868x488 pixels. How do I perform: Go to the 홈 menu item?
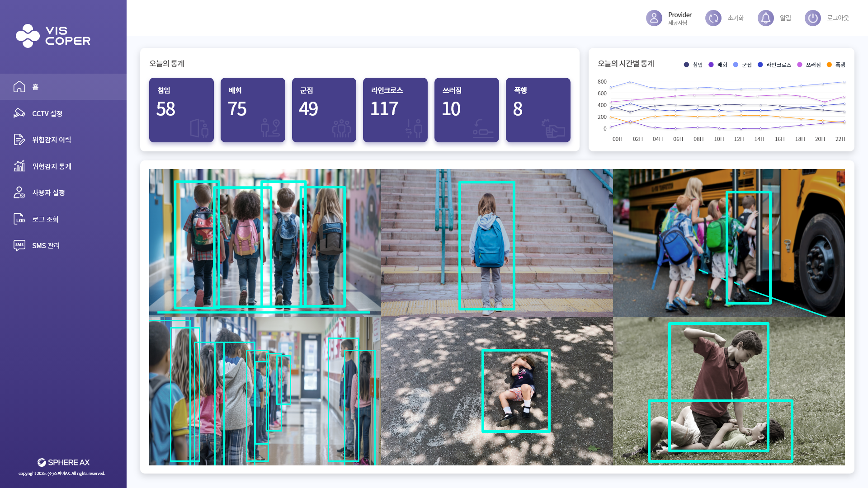63,87
